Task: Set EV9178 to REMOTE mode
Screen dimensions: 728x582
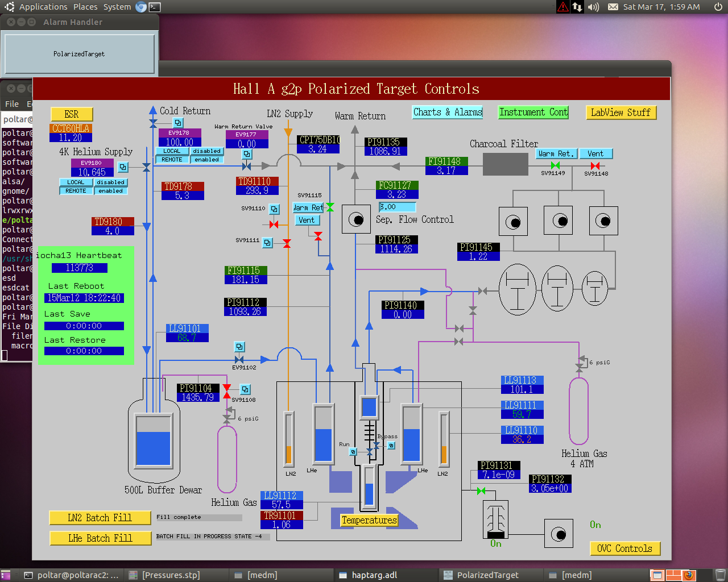Action: pyautogui.click(x=172, y=160)
